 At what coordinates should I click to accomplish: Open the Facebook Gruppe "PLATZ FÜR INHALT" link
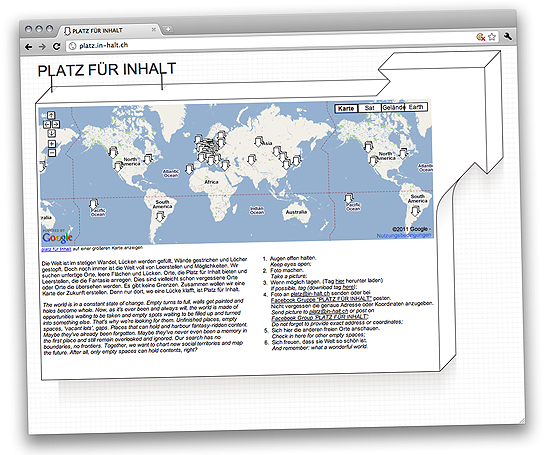pos(321,299)
